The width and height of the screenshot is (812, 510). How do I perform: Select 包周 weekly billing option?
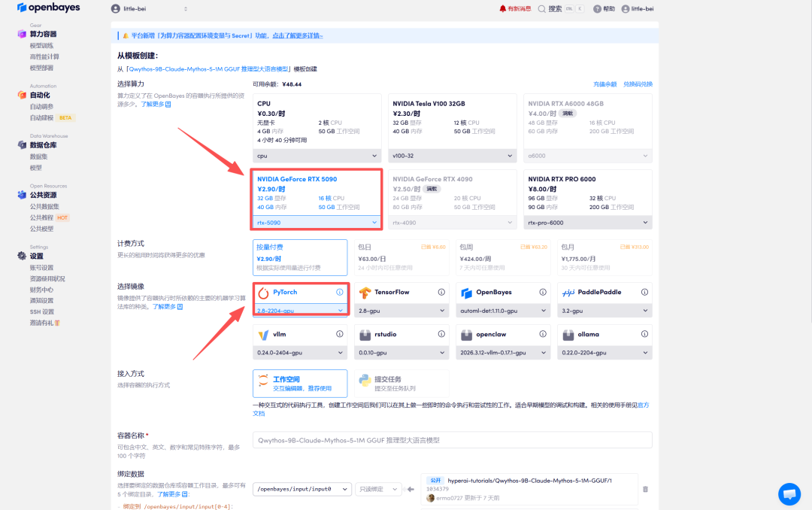coord(503,257)
